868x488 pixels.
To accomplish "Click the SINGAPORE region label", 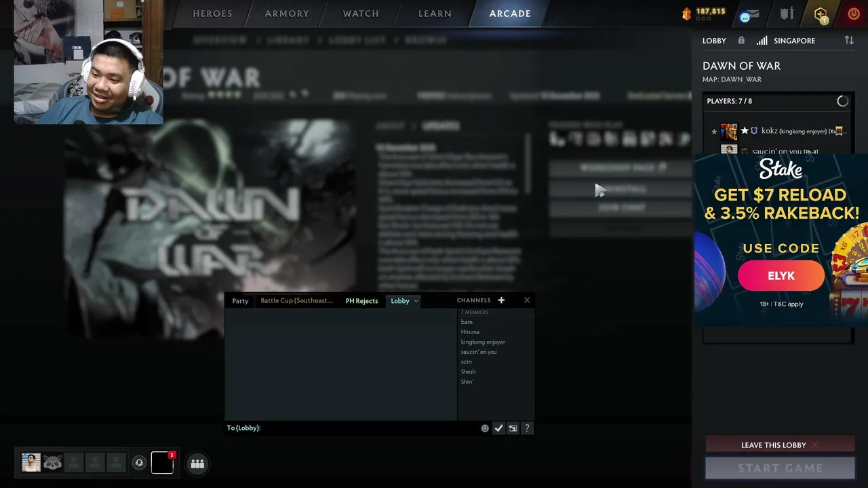I will 794,41.
